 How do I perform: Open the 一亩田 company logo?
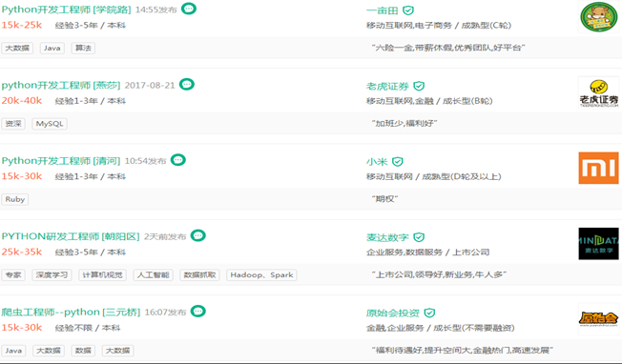(598, 17)
